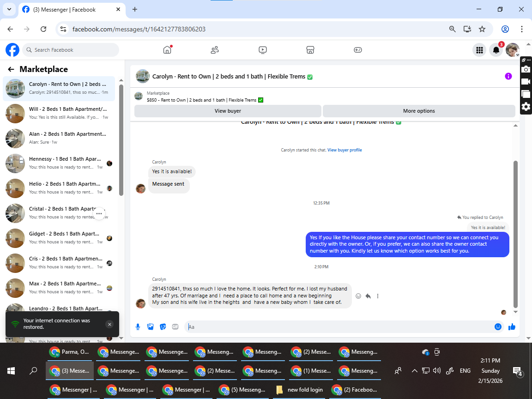Open the Friends icon in top navigation
The height and width of the screenshot is (399, 532).
click(215, 50)
